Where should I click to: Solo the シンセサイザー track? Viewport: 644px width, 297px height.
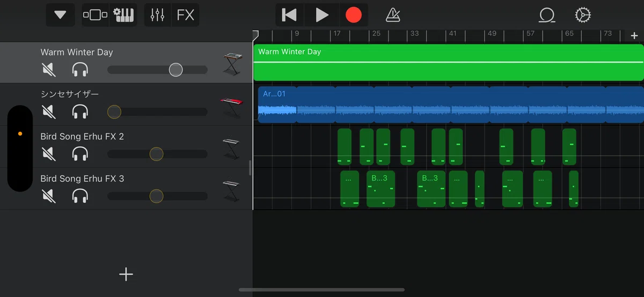80,112
